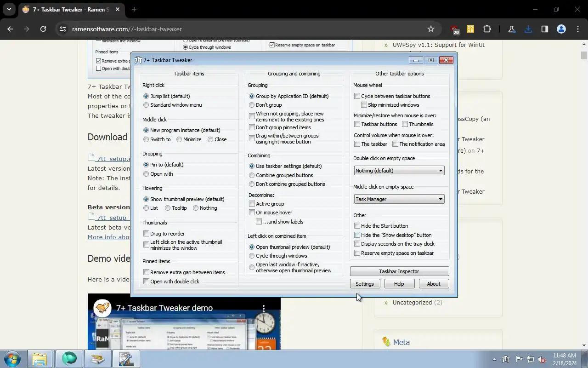
Task: Click the video channel avatar icon
Action: point(102,308)
